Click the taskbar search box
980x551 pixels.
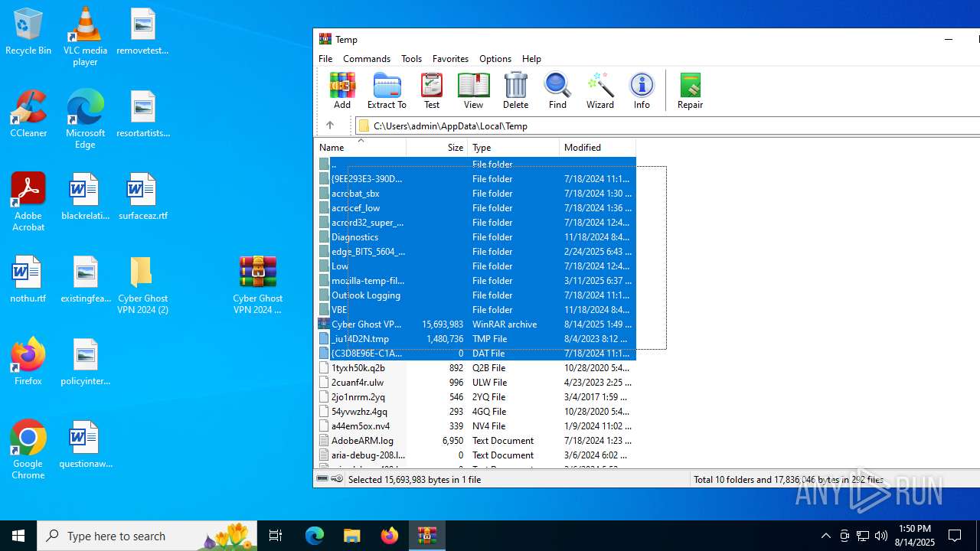[149, 536]
